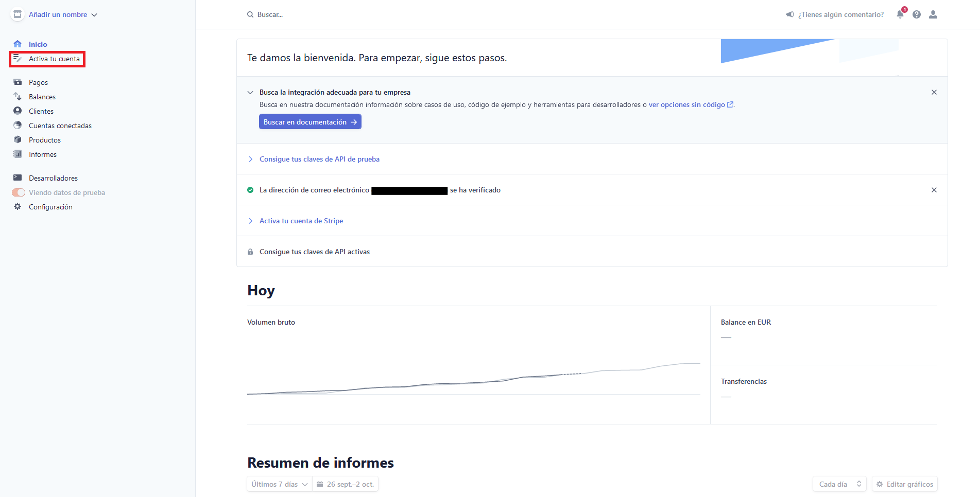
Task: Click the Desarrolladores terminal icon
Action: (x=18, y=177)
